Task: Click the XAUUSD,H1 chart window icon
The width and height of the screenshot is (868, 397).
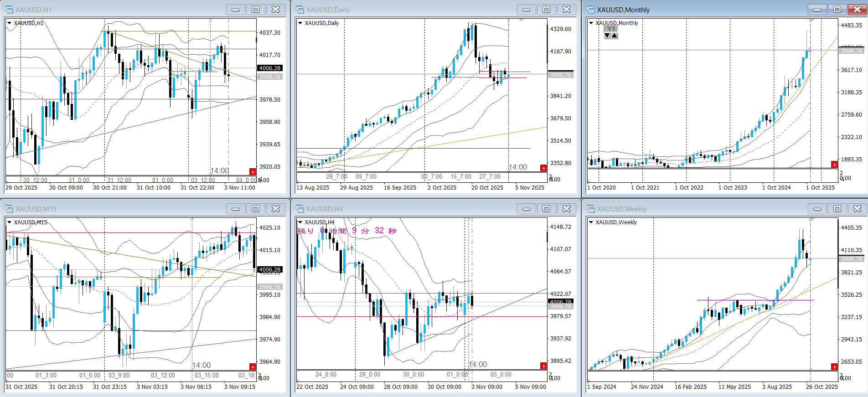Action: pyautogui.click(x=9, y=10)
